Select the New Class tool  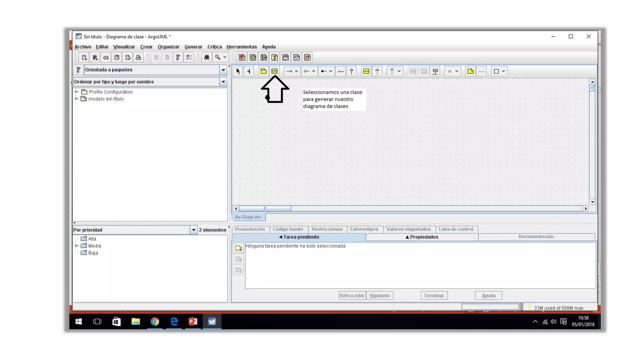point(275,71)
